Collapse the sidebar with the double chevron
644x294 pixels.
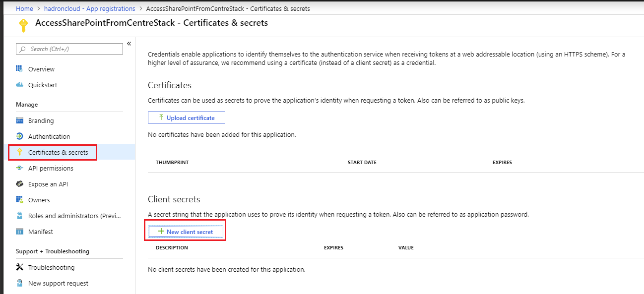[x=129, y=44]
